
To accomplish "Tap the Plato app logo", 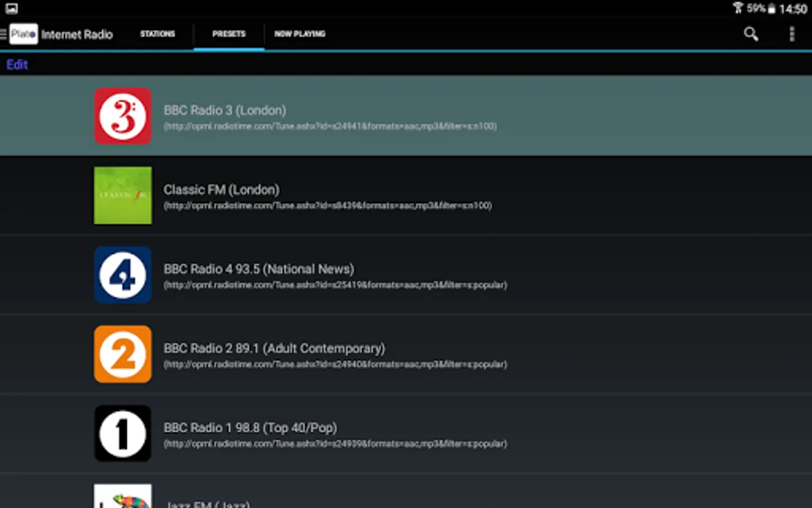I will (24, 34).
